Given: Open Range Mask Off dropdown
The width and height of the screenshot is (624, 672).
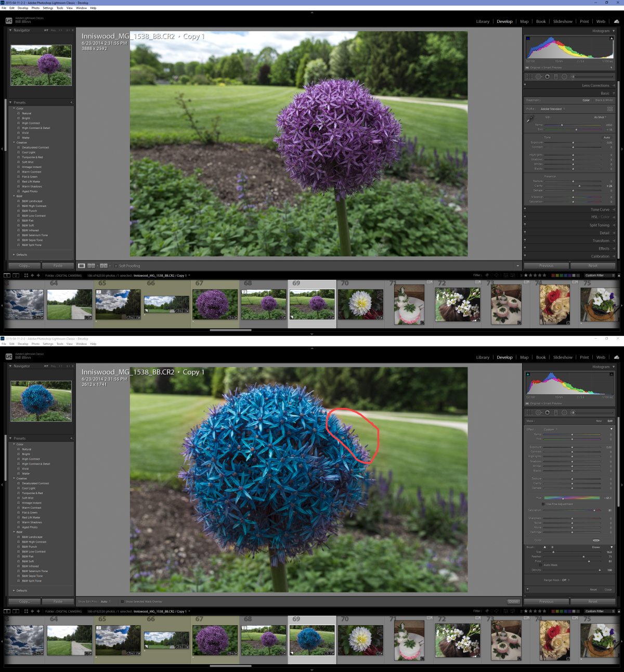Looking at the screenshot, I should 565,580.
